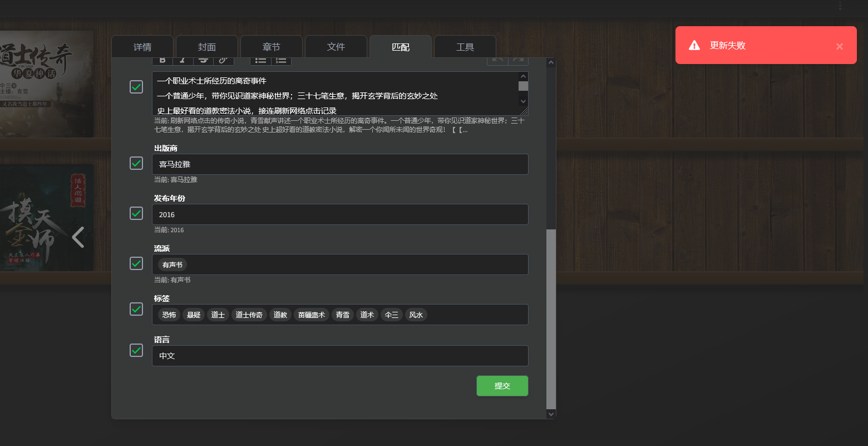Uncheck the 流派 checkbox

tap(136, 263)
